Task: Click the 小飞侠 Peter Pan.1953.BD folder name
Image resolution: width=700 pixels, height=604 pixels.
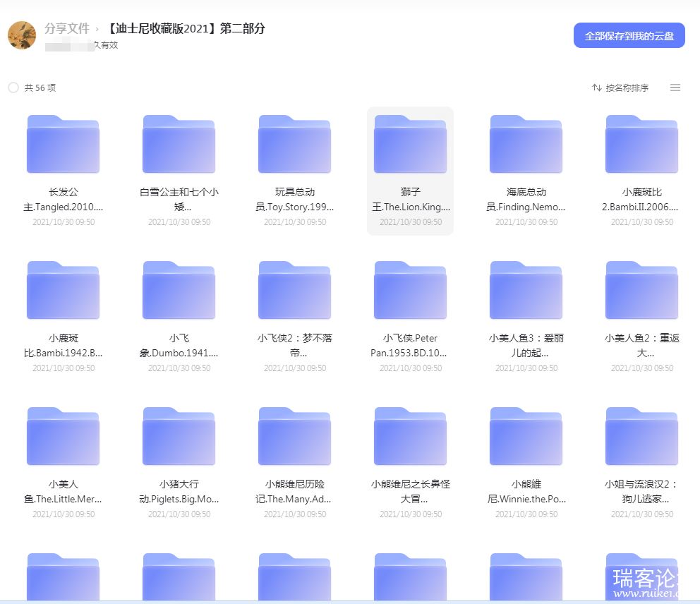Action: click(x=409, y=346)
